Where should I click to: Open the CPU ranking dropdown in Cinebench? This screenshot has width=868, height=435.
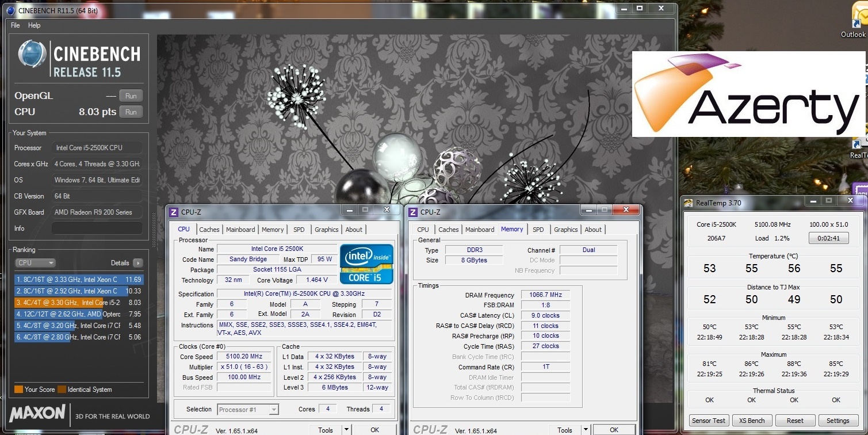(x=35, y=263)
